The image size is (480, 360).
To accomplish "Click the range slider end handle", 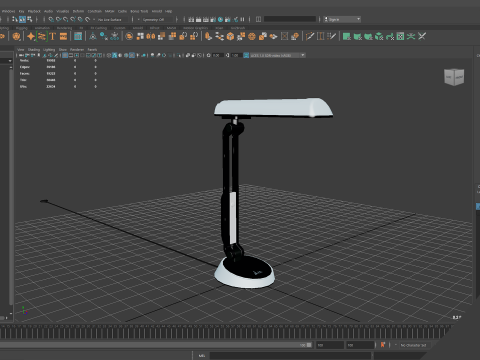I will [x=309, y=345].
